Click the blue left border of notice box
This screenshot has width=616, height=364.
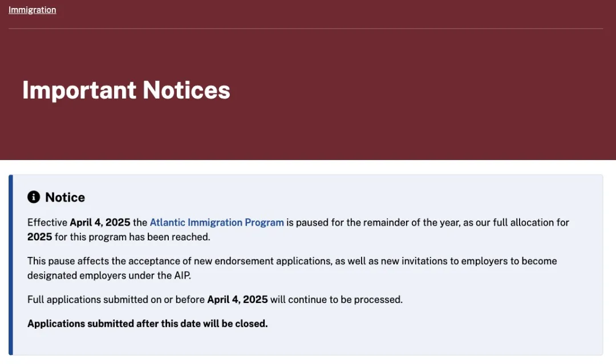pyautogui.click(x=11, y=265)
